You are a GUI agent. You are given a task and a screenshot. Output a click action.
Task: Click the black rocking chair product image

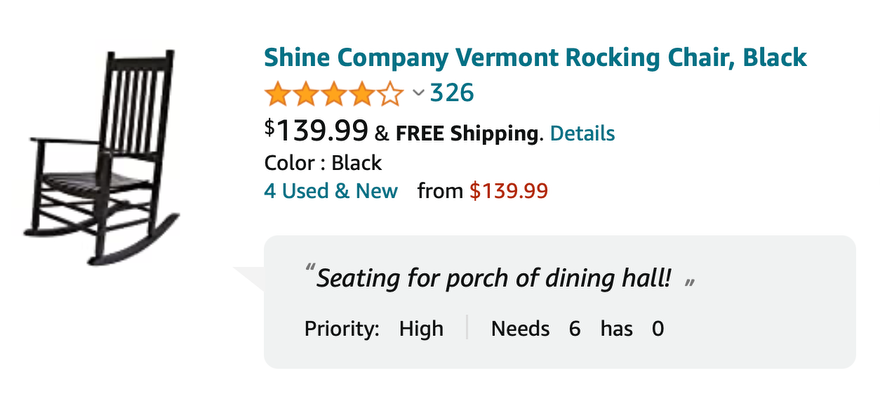tap(103, 157)
